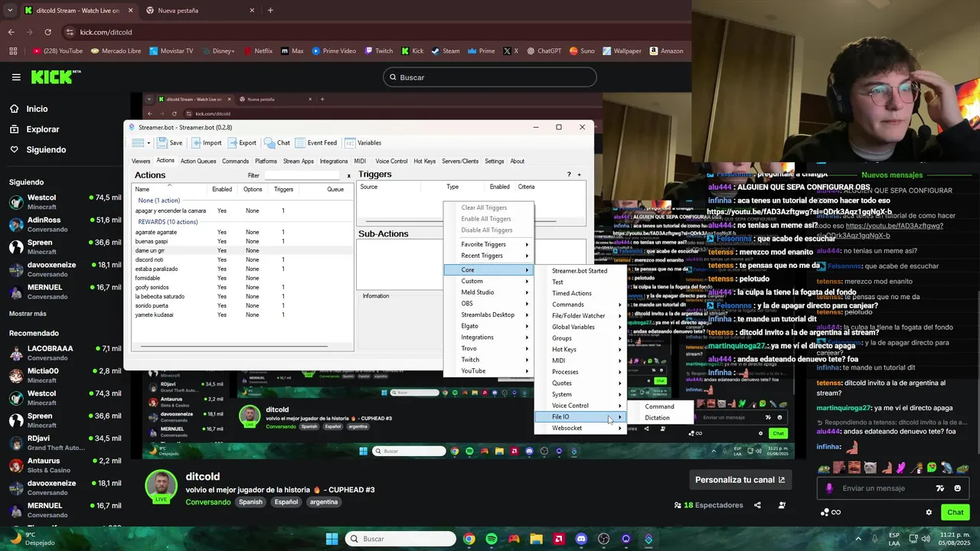Open Spotify from the taskbar
Screen dimensions: 980x551
pos(492,539)
